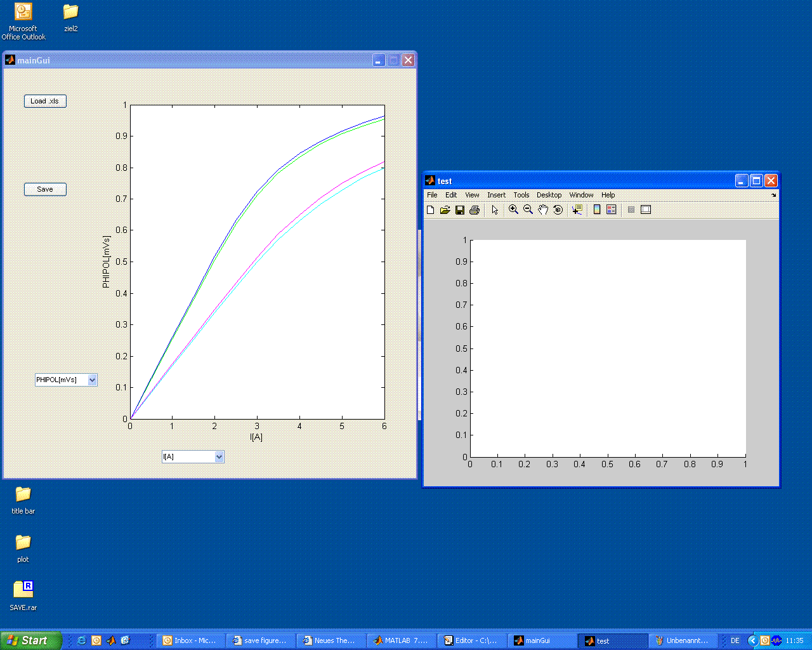Open the I[A] x-axis dropdown
812x650 pixels.
tap(219, 457)
